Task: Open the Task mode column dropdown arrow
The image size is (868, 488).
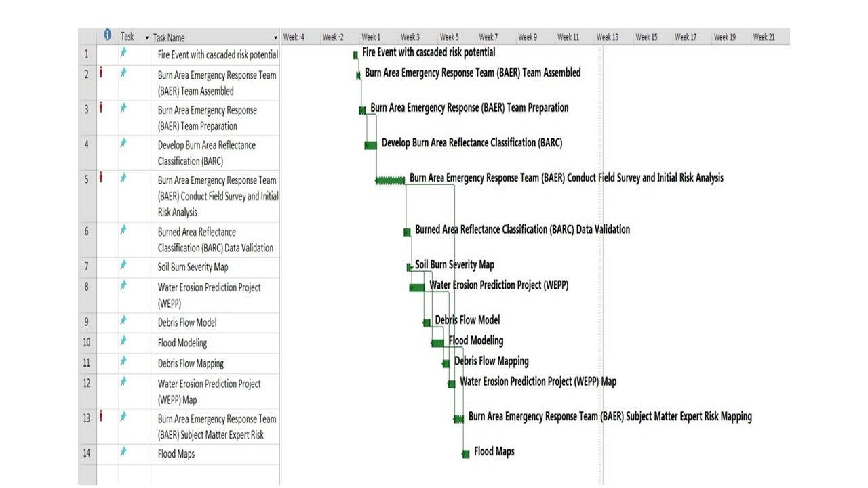Action: point(147,38)
